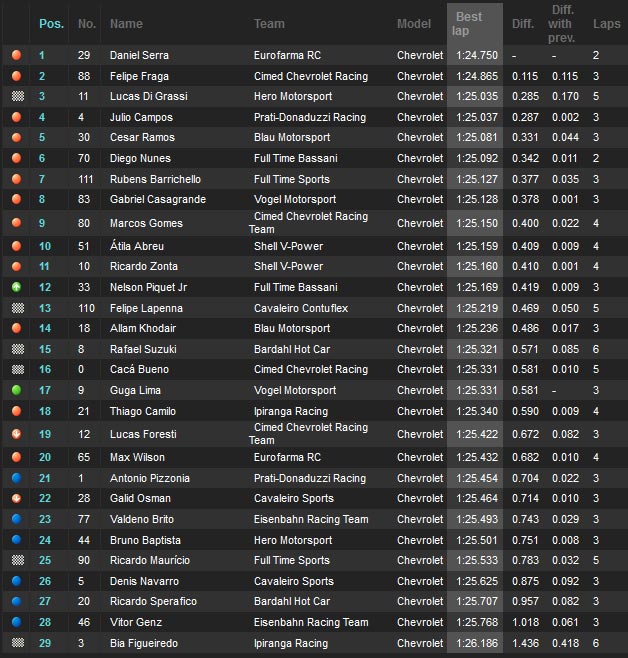
Task: Select driver name Max Wilson
Action: coord(137,457)
